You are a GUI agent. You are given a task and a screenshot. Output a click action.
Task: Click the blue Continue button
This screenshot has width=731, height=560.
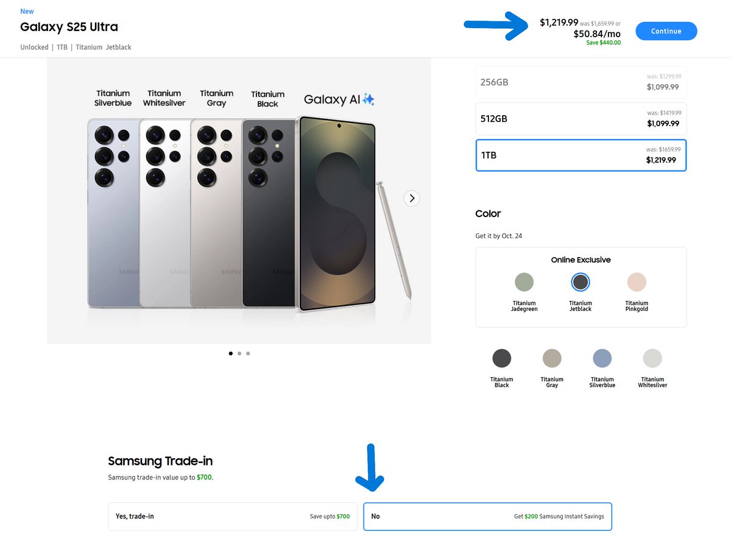tap(666, 31)
